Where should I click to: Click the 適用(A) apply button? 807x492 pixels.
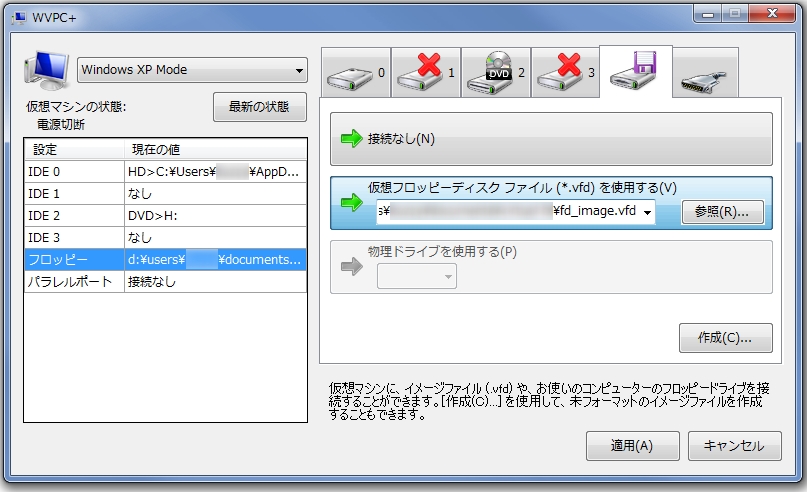click(632, 446)
